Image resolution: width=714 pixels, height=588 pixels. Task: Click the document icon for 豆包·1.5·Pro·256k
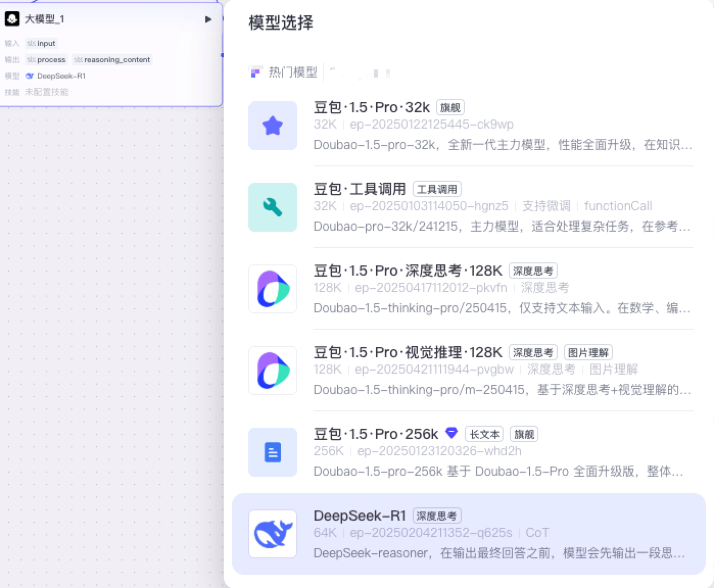tap(273, 452)
